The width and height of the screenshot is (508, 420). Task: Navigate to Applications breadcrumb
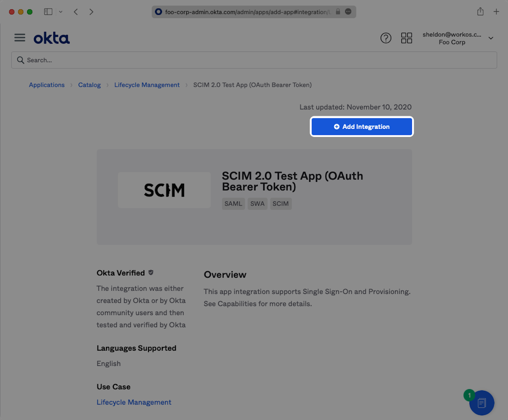(47, 85)
